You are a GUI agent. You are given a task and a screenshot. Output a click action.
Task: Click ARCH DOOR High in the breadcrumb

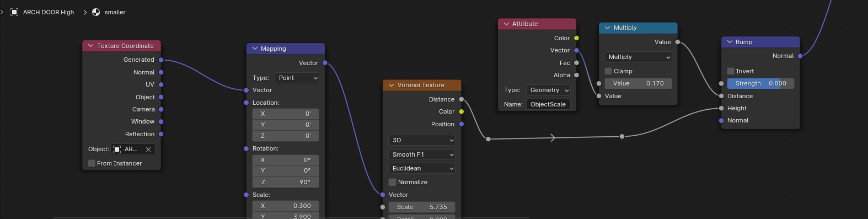click(49, 12)
